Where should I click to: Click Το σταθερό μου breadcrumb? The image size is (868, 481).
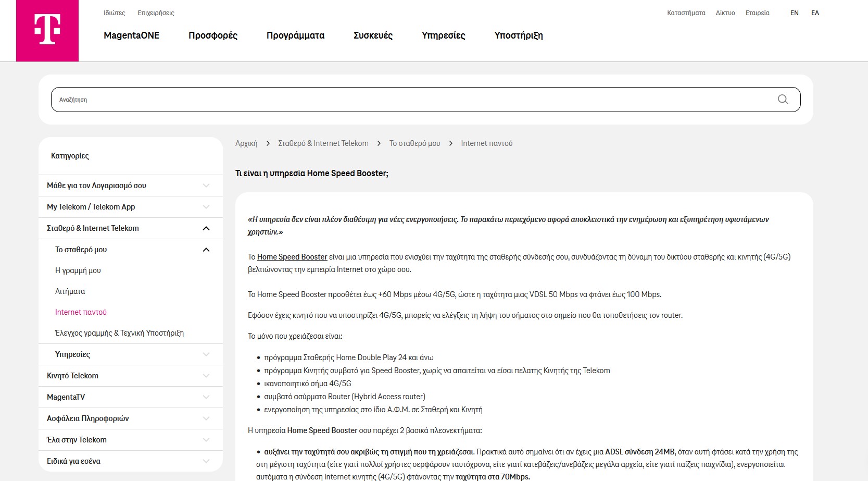pos(414,143)
